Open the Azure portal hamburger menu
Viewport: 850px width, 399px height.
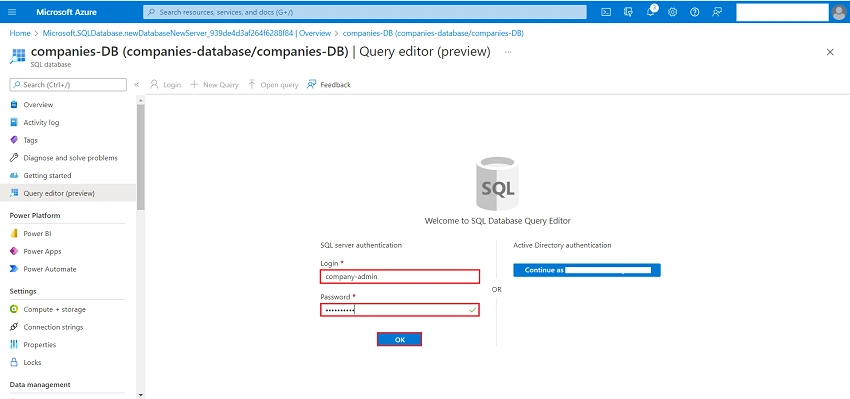point(12,12)
